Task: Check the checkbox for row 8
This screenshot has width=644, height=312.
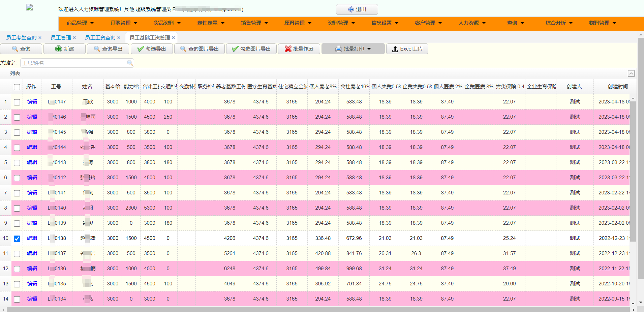Action: [17, 208]
